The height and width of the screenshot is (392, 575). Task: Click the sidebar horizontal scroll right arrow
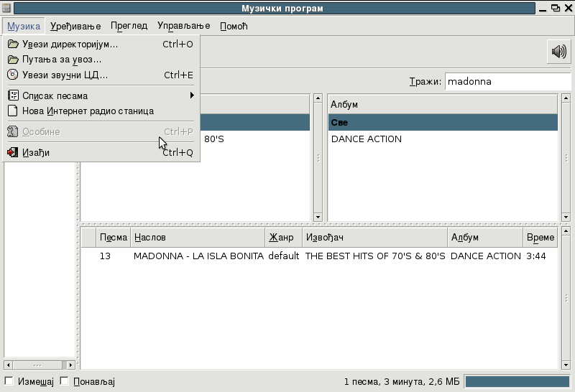pyautogui.click(x=70, y=365)
